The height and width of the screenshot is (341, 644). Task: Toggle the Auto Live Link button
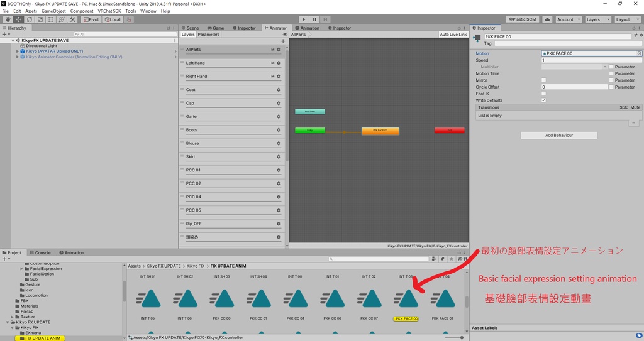tap(453, 35)
